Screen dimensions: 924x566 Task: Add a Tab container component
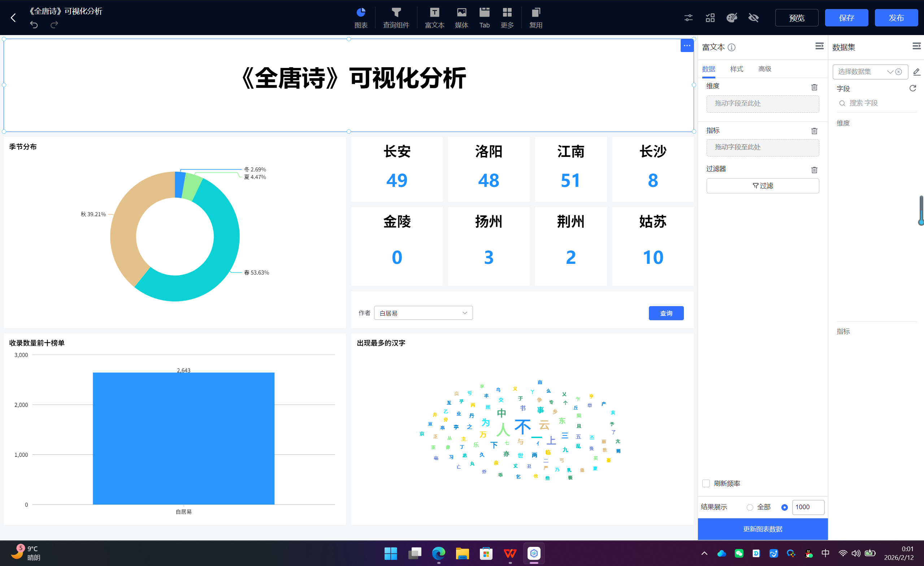484,18
